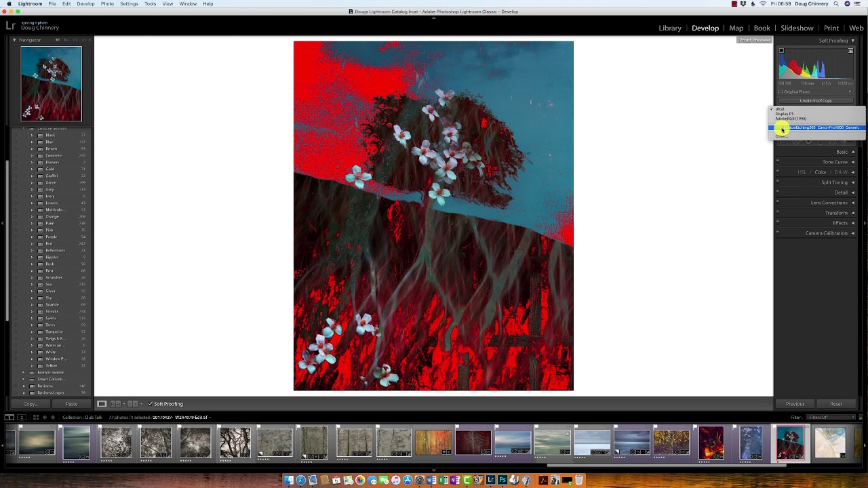Click the second window 2 display icon
Viewport: 868px width, 488px height.
pyautogui.click(x=22, y=418)
